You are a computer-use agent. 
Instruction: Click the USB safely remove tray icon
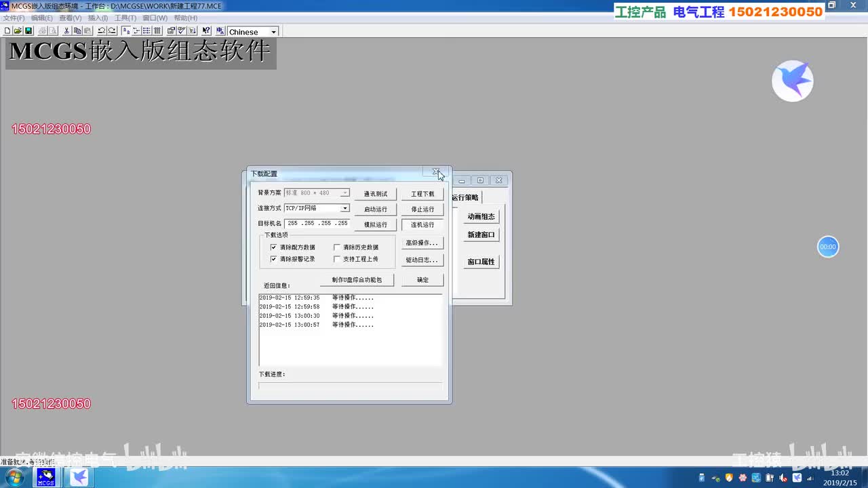coord(715,479)
